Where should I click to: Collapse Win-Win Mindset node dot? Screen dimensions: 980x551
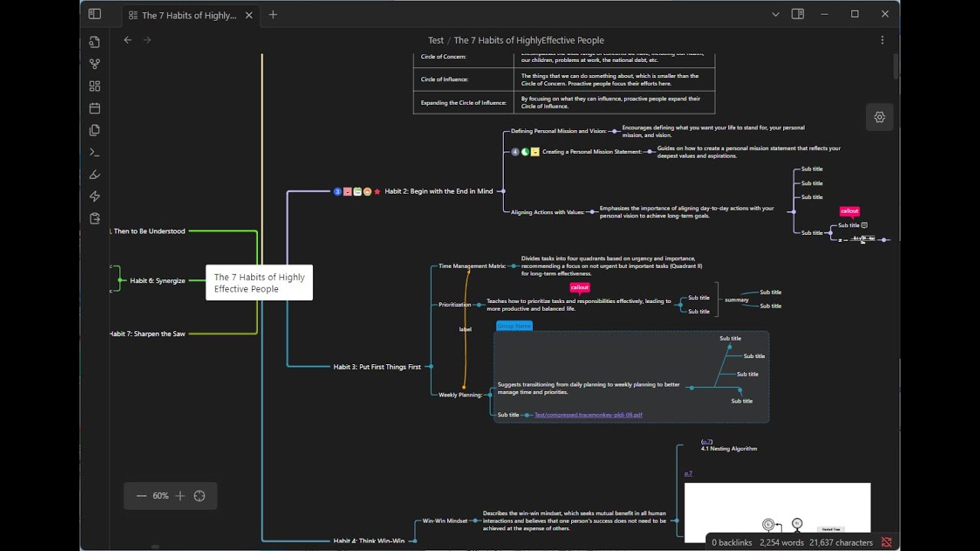(x=475, y=520)
